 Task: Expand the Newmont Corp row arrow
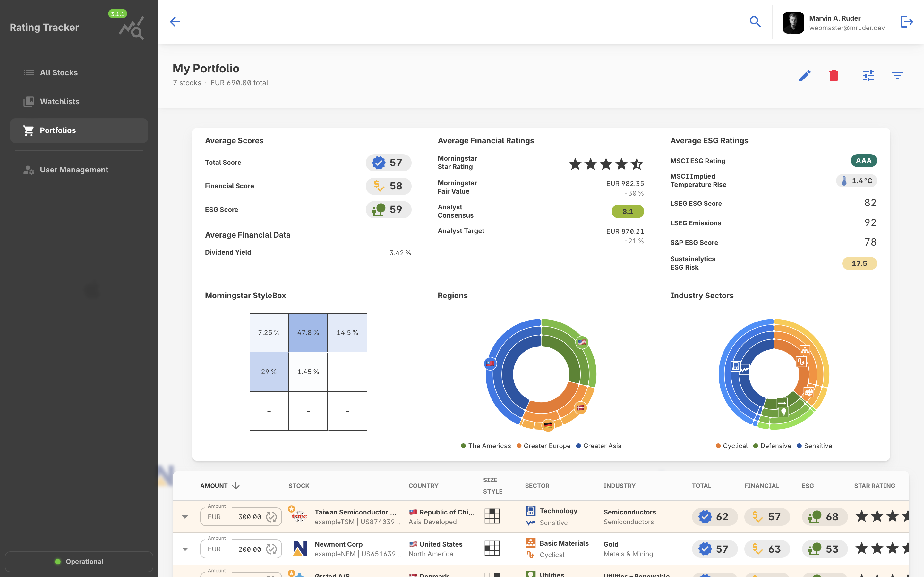185,549
